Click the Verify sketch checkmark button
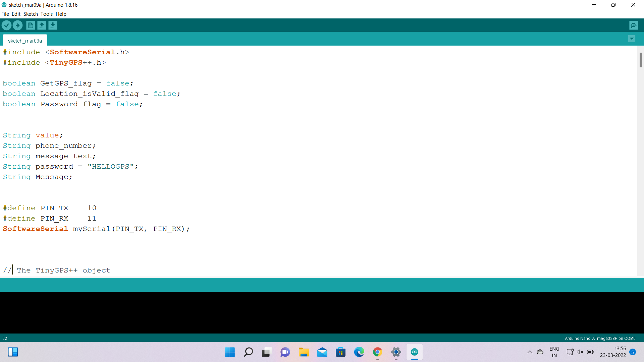 tap(7, 25)
